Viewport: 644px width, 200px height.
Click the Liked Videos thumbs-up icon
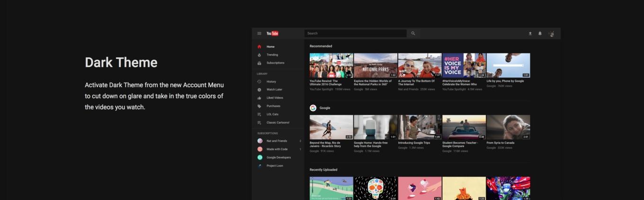[x=259, y=98]
